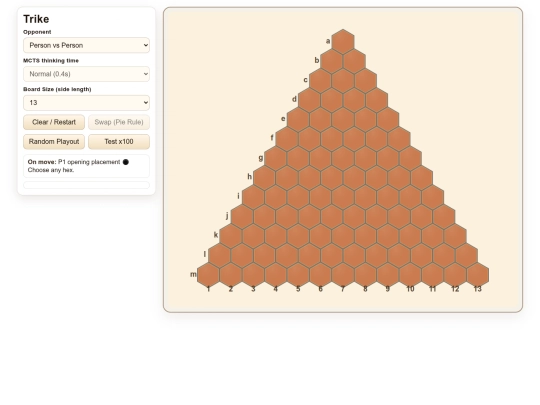Image resolution: width=540 pixels, height=405 pixels.
Task: Place a stone on the apex hex in row a
Action: click(343, 41)
